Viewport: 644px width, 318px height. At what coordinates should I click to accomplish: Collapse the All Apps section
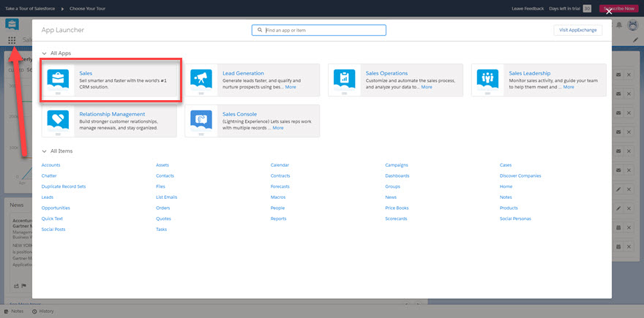(44, 53)
